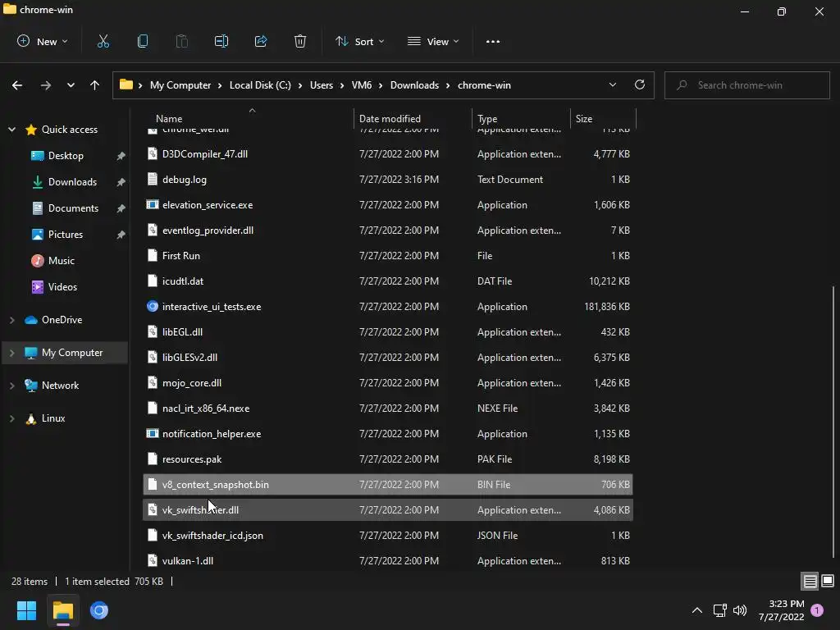Click the search chrome-win field
840x630 pixels.
[x=746, y=85]
